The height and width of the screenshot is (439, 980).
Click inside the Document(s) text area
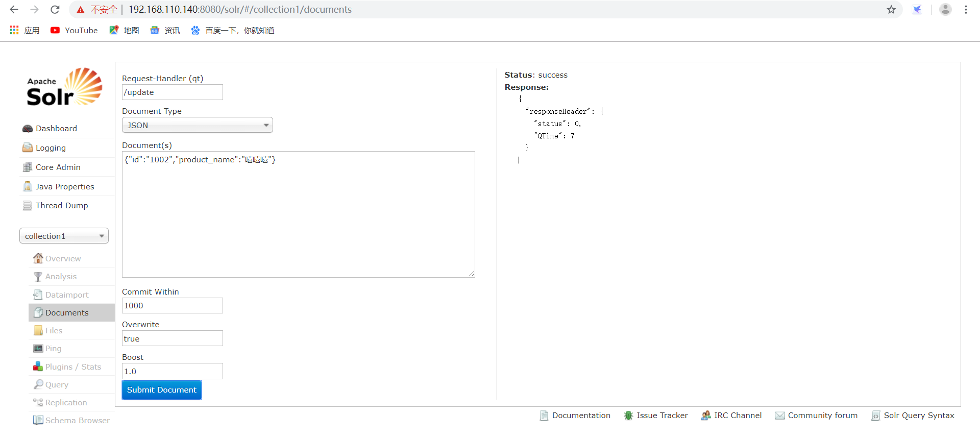pos(299,214)
